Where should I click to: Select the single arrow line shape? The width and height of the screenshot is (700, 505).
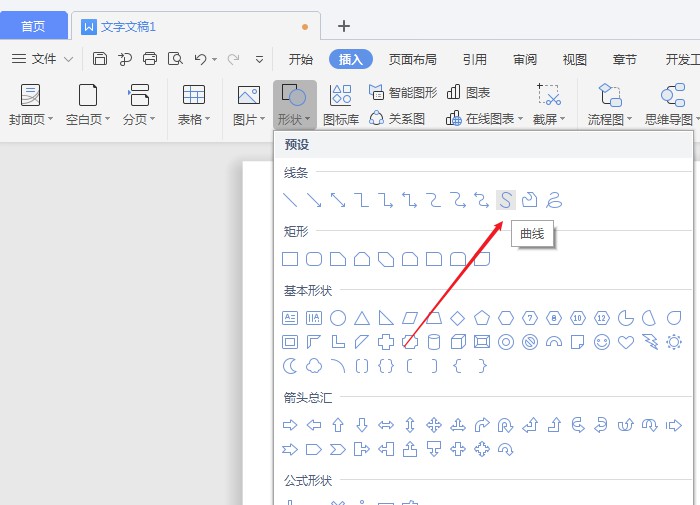[314, 200]
